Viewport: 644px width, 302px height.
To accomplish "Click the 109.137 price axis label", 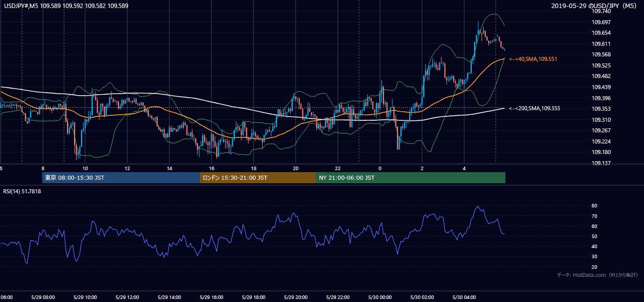I will coord(601,163).
